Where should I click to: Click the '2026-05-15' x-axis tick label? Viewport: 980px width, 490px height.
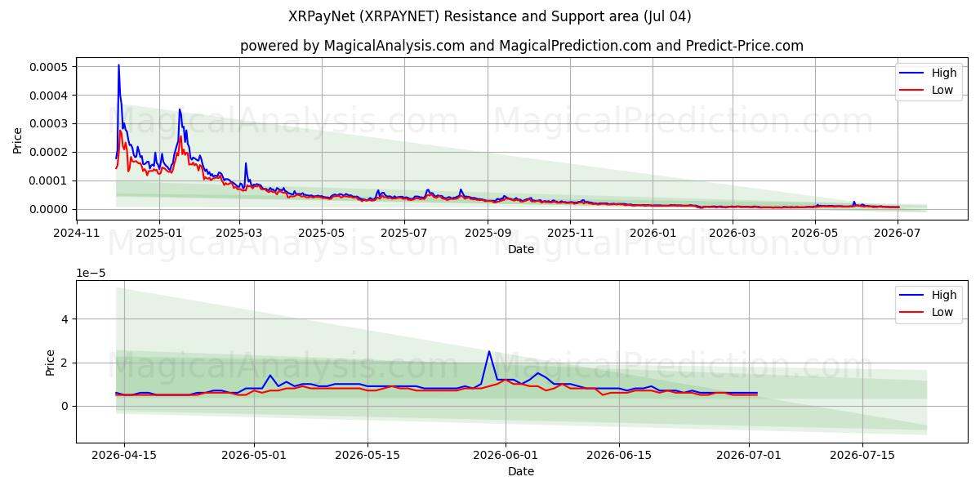pos(366,455)
